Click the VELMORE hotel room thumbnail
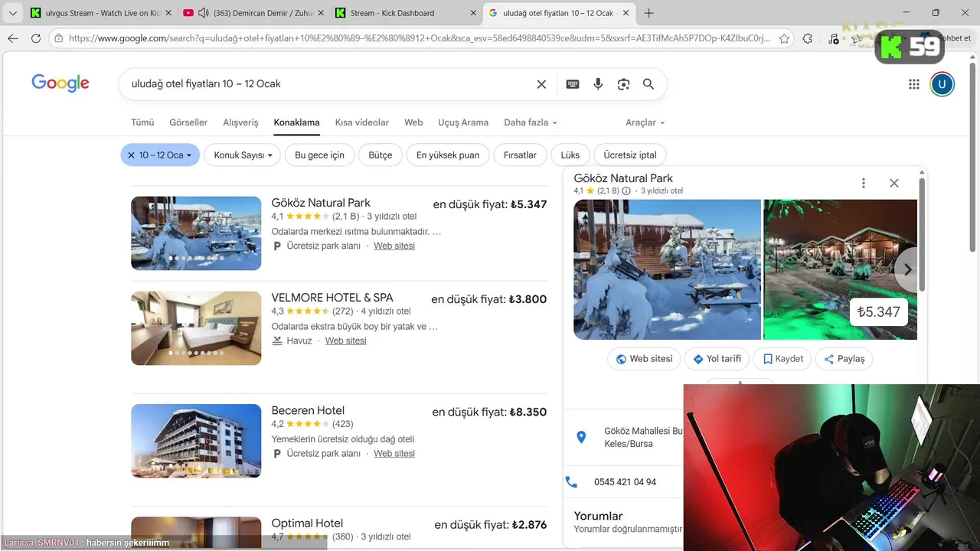Screen dimensions: 980x551 [196, 328]
